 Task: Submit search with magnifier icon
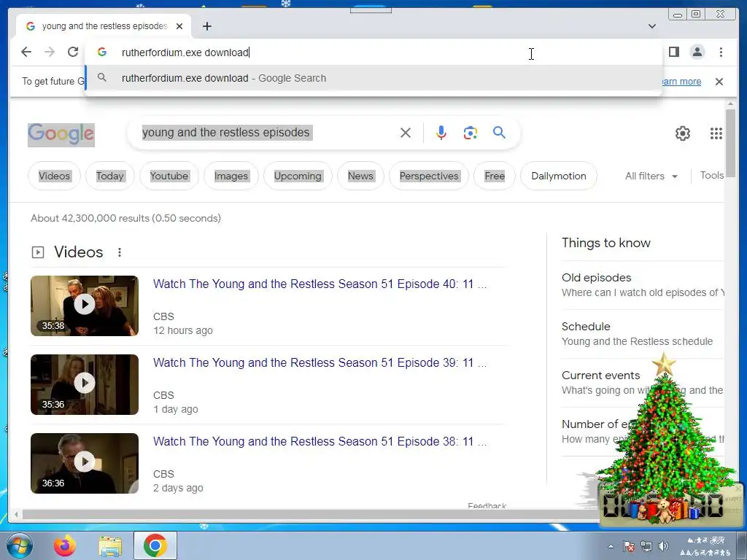pos(499,133)
